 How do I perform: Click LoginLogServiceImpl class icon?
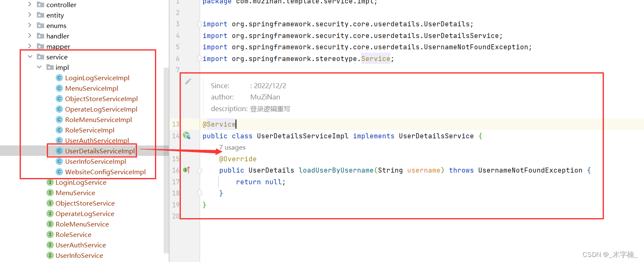[x=59, y=78]
